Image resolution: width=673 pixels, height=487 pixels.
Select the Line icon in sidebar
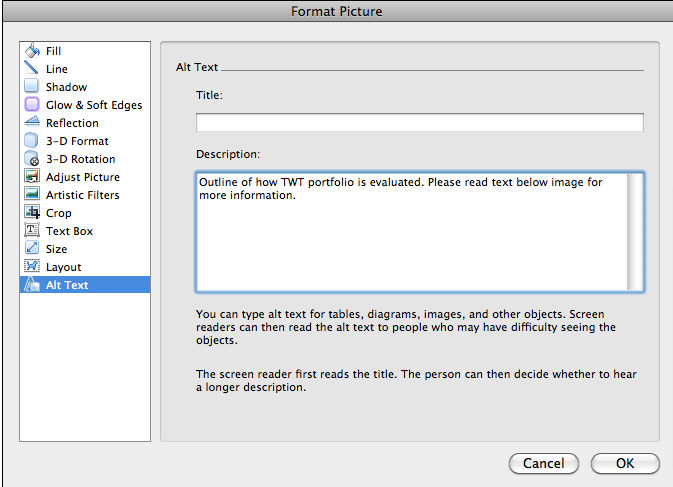(32, 69)
